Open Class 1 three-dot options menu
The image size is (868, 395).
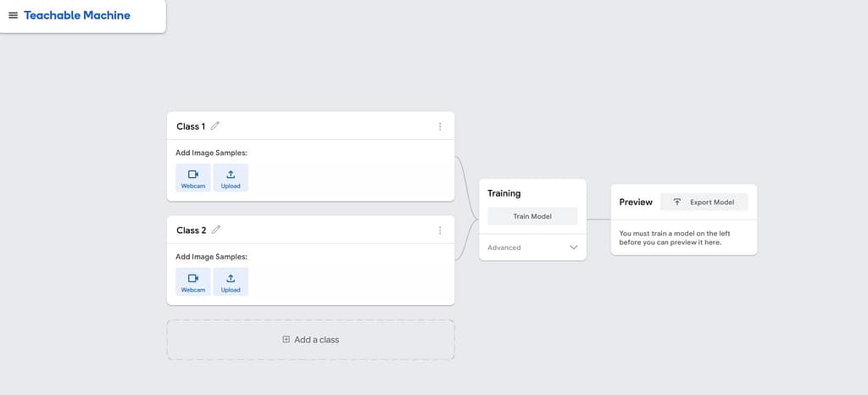(x=440, y=126)
